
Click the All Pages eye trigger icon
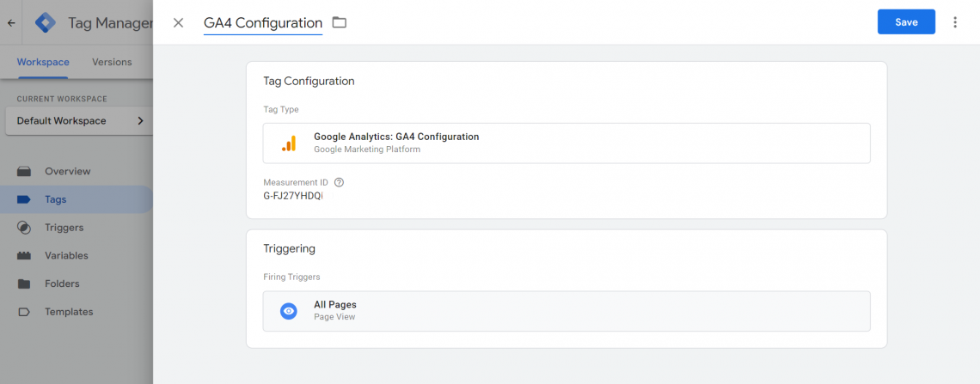289,311
